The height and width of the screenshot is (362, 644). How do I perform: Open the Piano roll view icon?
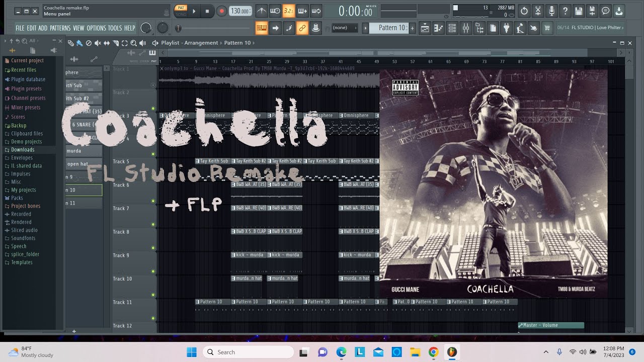coord(438,28)
